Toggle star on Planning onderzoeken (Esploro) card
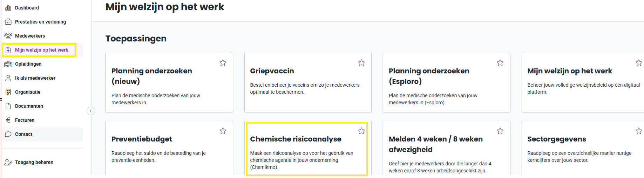The height and width of the screenshot is (178, 644). 500,63
